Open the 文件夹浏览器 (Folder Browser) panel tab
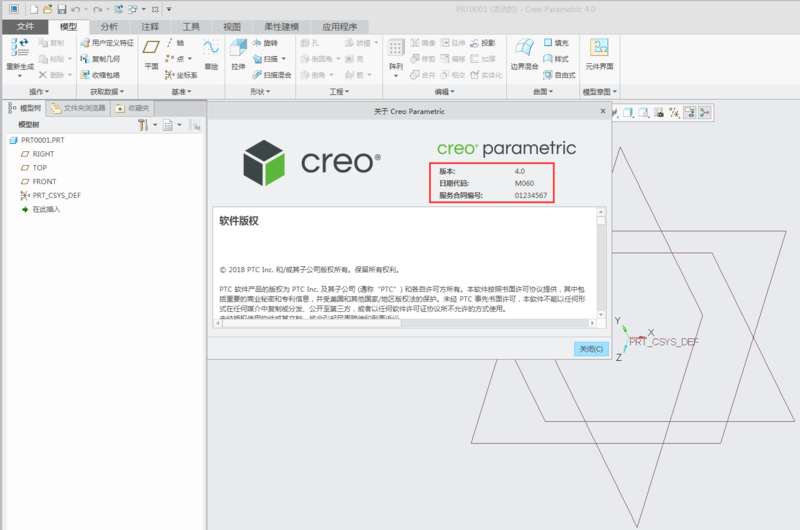This screenshot has height=530, width=800. [x=78, y=108]
